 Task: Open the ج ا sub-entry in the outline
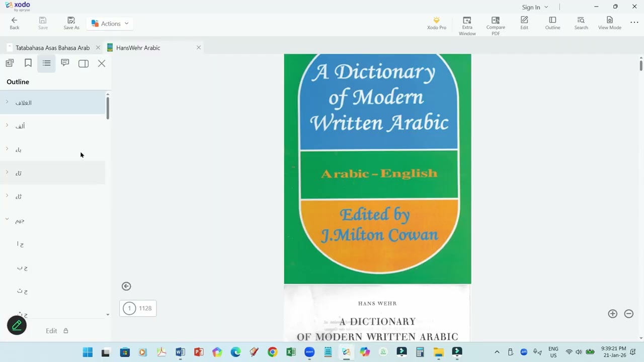(20, 244)
